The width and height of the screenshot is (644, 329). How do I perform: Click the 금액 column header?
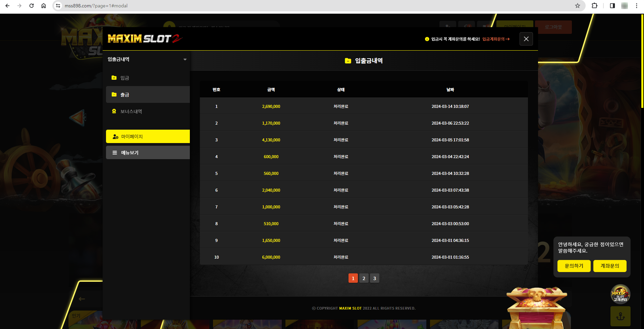click(271, 90)
